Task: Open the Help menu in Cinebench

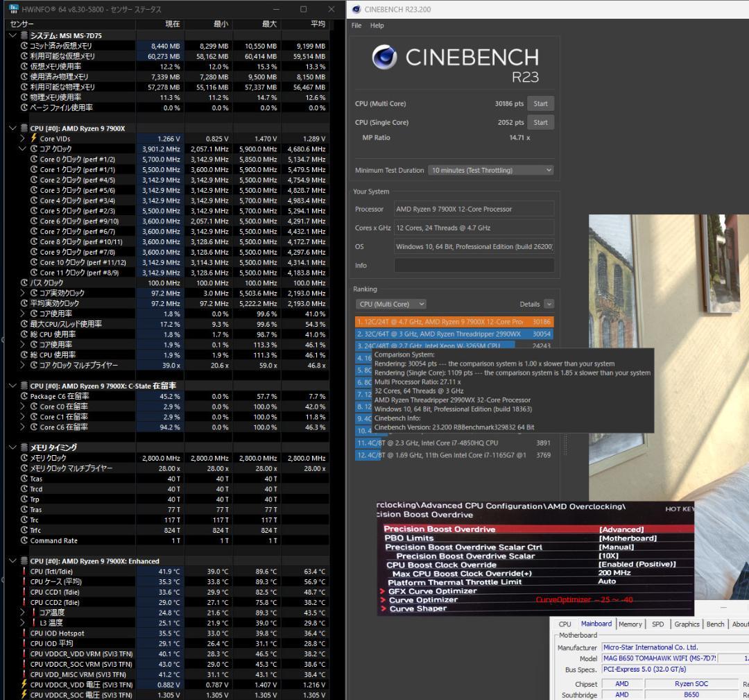Action: pos(377,26)
